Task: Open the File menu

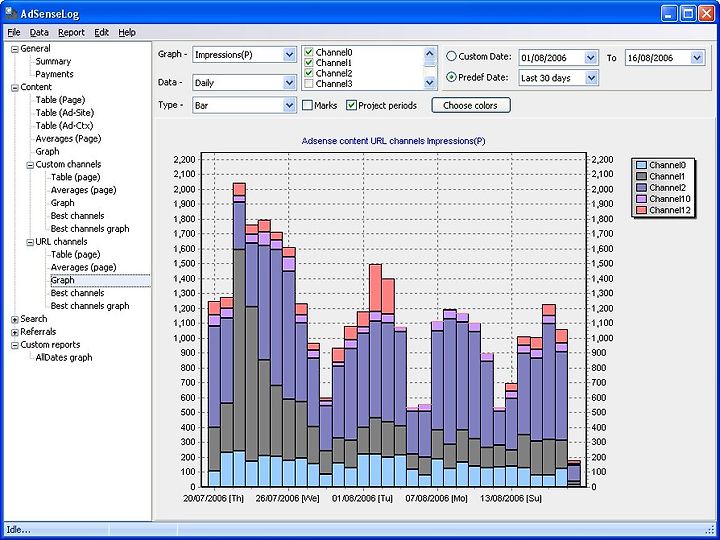Action: click(14, 33)
